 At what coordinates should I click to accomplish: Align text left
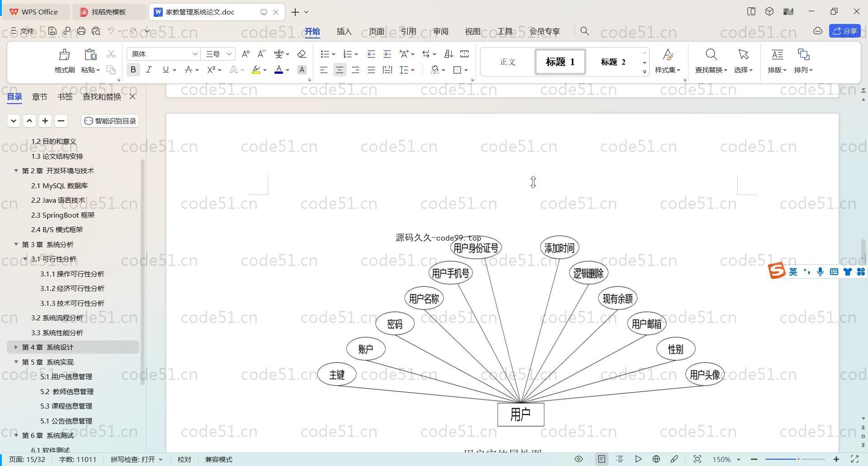pyautogui.click(x=324, y=70)
